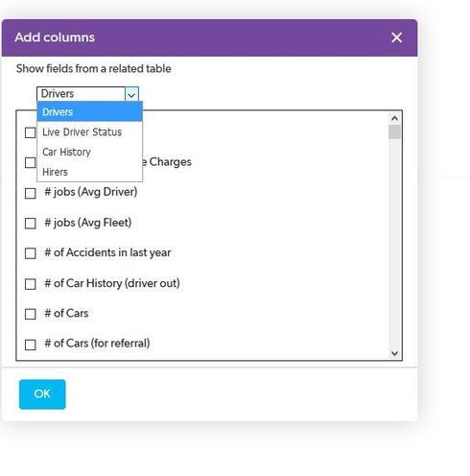Toggle the # of Cars checkbox
The image size is (470, 476).
click(x=31, y=314)
